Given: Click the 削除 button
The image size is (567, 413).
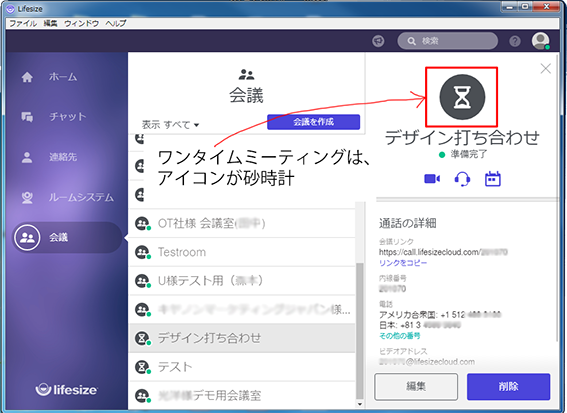Looking at the screenshot, I should (x=508, y=387).
